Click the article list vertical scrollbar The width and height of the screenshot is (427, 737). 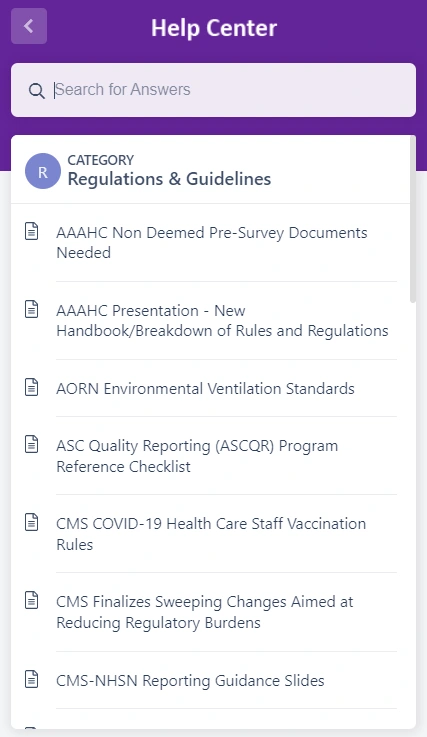click(413, 220)
